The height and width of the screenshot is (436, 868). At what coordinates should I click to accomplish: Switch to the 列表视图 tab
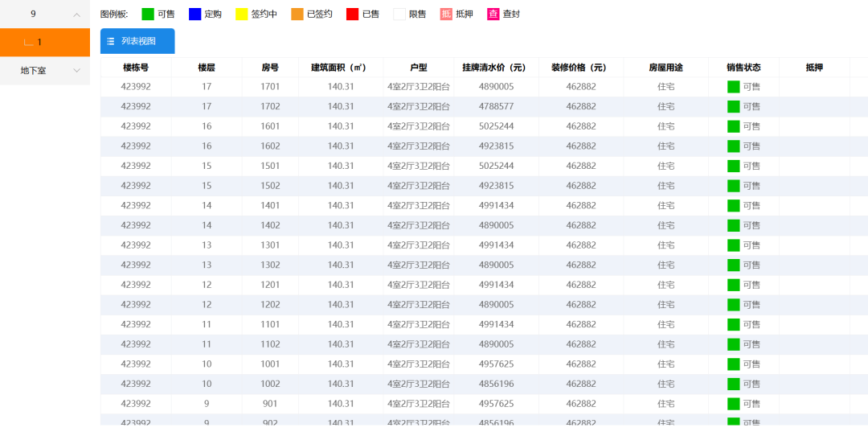(137, 41)
